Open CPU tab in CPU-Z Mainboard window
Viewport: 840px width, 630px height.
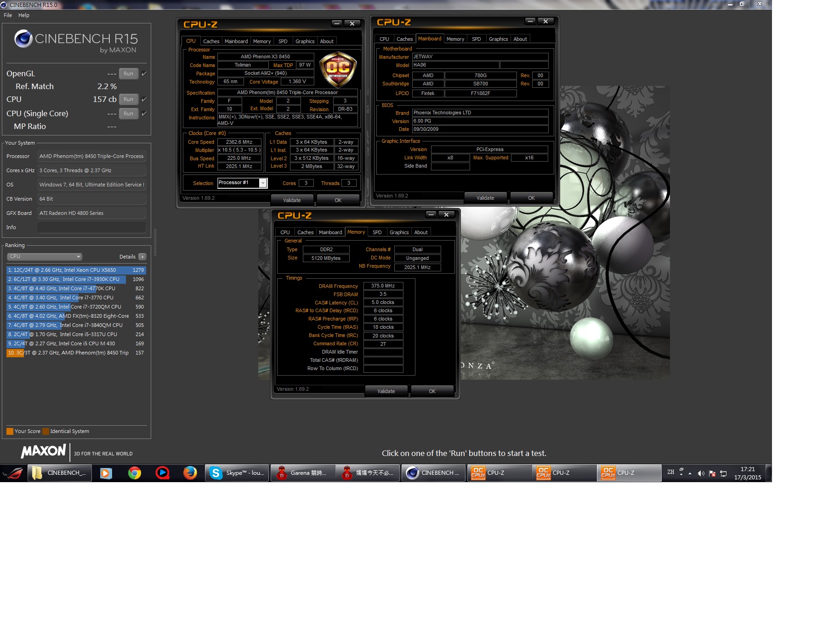384,39
